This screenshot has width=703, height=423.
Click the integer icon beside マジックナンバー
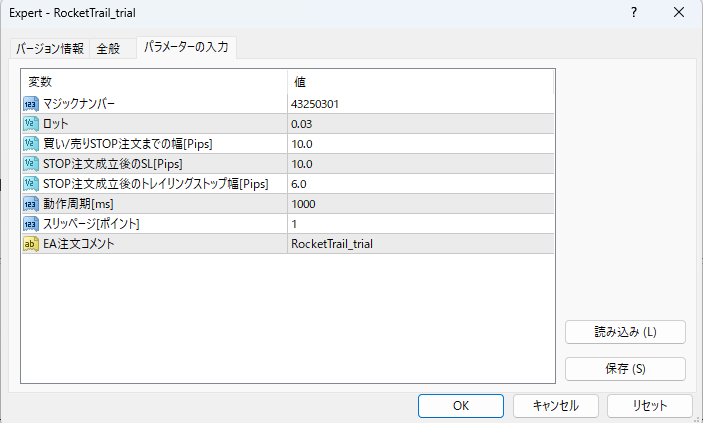pyautogui.click(x=30, y=103)
